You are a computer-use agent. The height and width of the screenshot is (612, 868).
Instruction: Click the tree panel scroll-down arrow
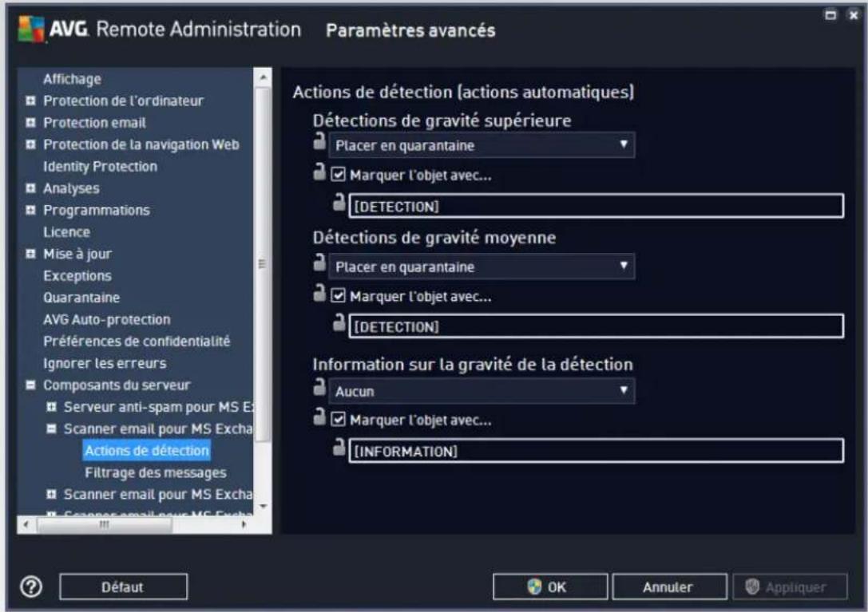click(263, 507)
